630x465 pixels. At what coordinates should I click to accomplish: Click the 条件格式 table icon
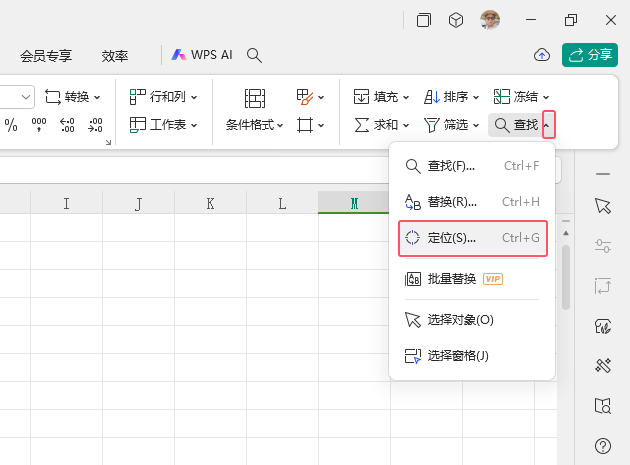coord(255,98)
